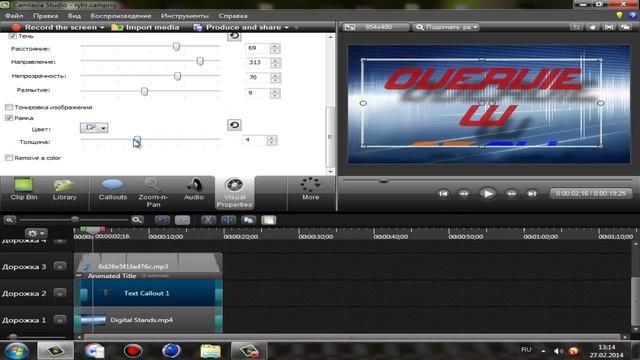Toggle Тонировка изображения checkbox
The width and height of the screenshot is (640, 360).
coord(9,107)
